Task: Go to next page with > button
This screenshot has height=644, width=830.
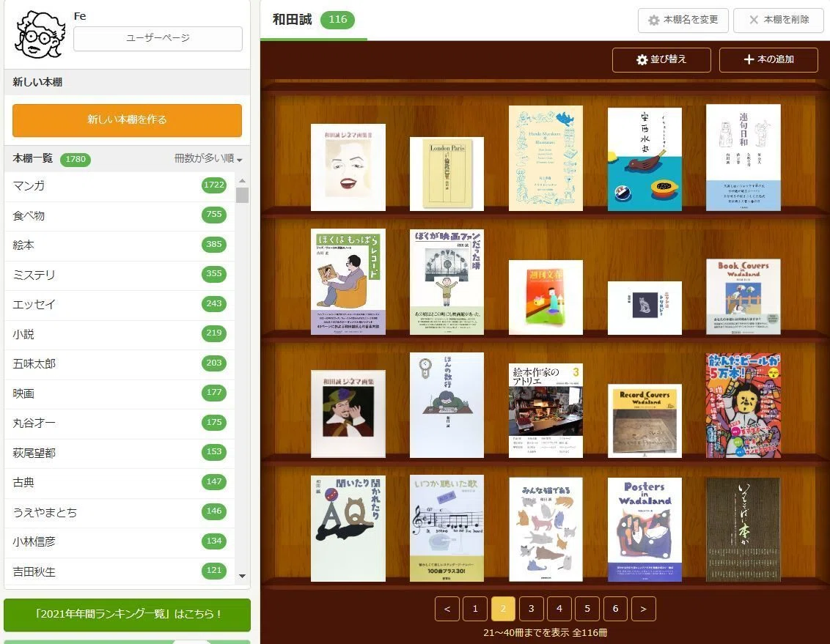Action: pos(644,609)
